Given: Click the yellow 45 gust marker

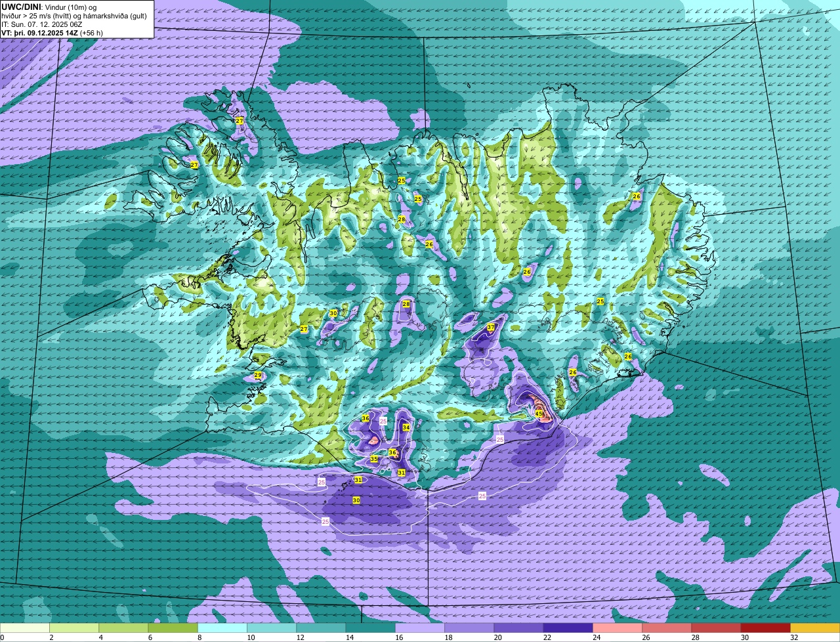Looking at the screenshot, I should click(539, 414).
